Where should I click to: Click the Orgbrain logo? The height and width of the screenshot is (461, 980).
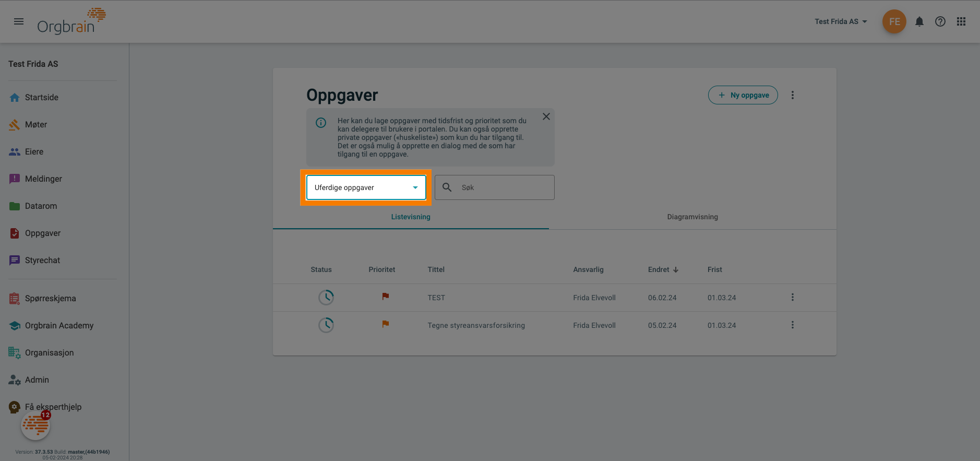(71, 21)
